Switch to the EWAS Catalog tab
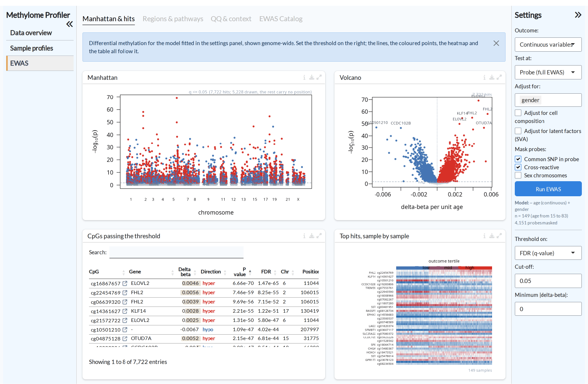The width and height of the screenshot is (588, 384). 281,19
